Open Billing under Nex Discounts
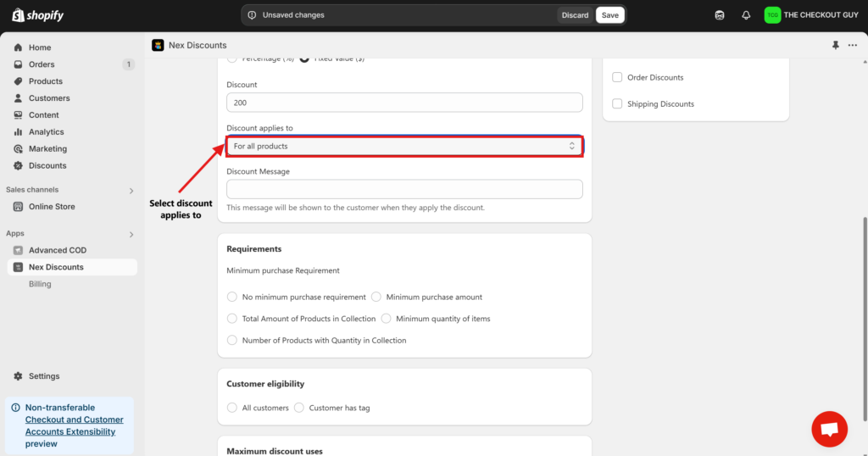868x456 pixels. point(40,284)
